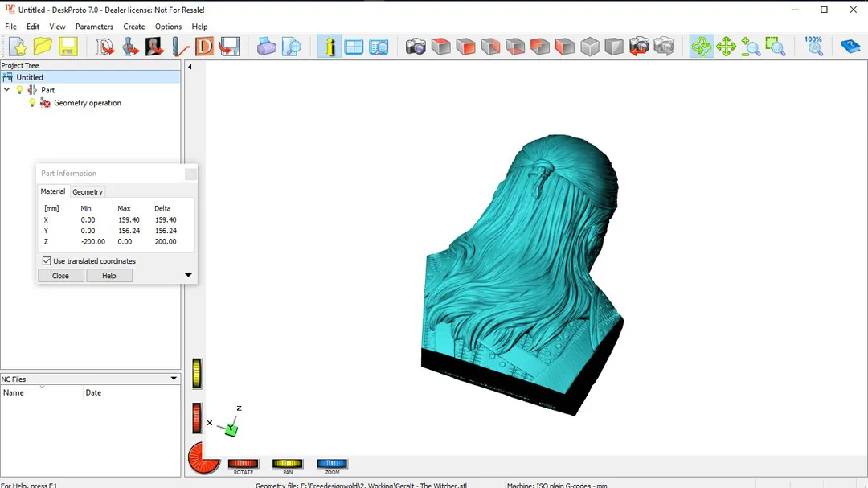Select the zoom window dashed-rectangle icon
This screenshot has height=488, width=868.
(x=776, y=47)
